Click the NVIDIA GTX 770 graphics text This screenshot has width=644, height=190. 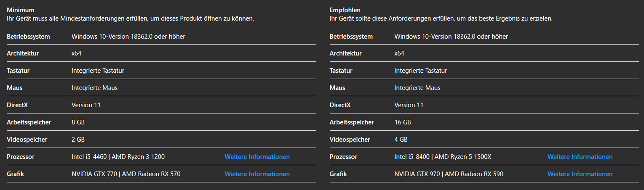pos(94,174)
